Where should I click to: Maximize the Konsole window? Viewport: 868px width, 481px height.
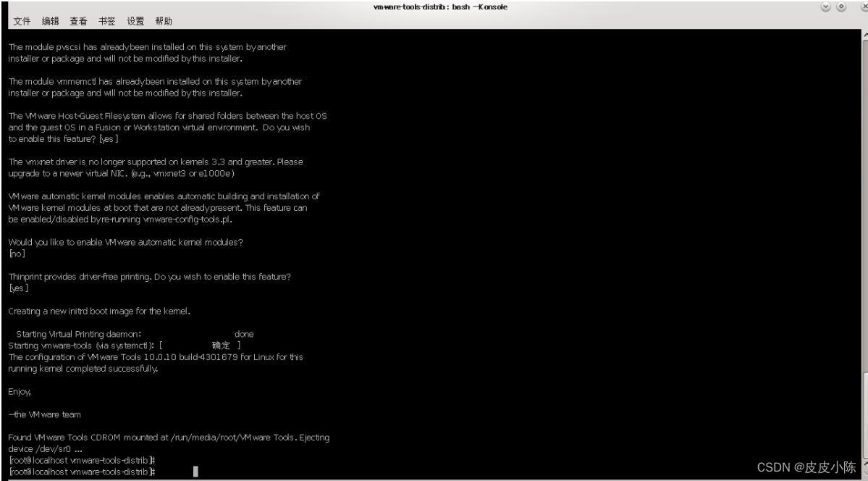pyautogui.click(x=841, y=7)
